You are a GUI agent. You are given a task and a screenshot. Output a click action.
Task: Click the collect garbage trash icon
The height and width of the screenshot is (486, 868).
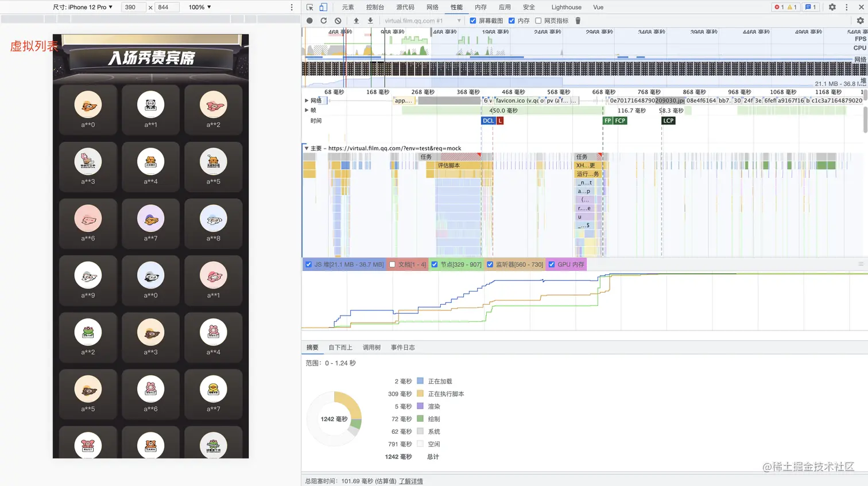578,21
